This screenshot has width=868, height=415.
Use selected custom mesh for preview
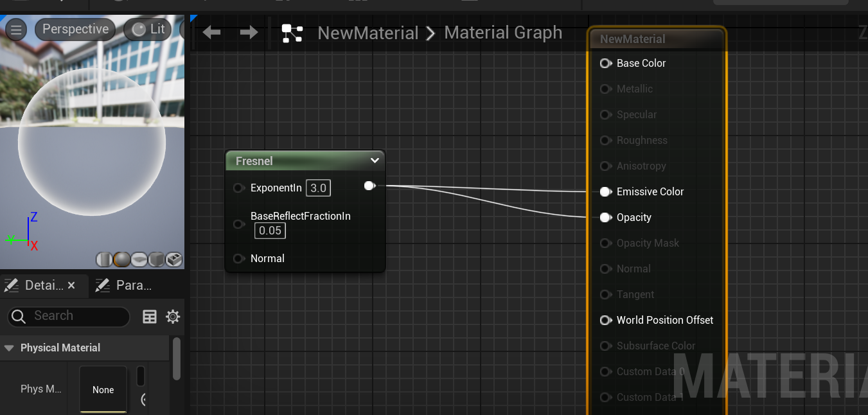point(173,260)
